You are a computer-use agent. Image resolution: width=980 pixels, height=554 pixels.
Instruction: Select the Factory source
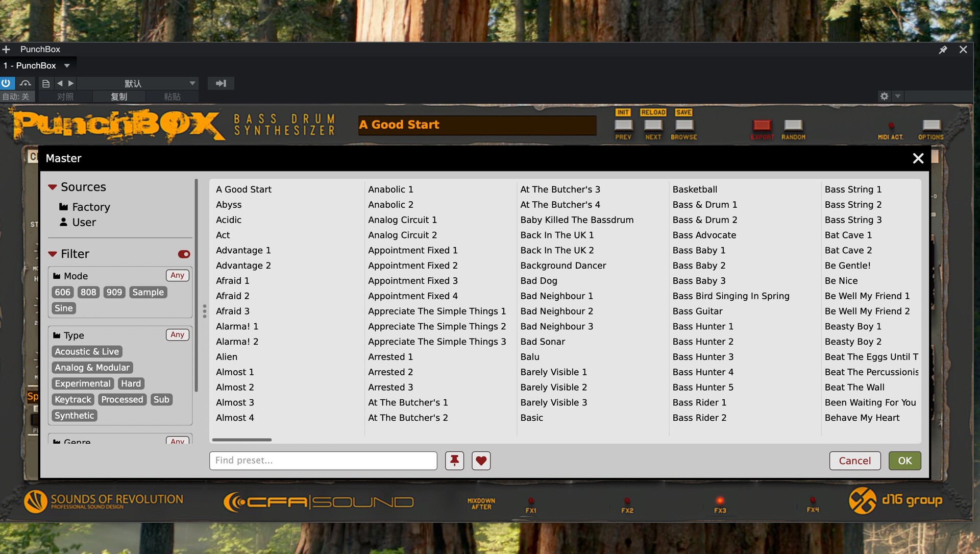click(84, 207)
